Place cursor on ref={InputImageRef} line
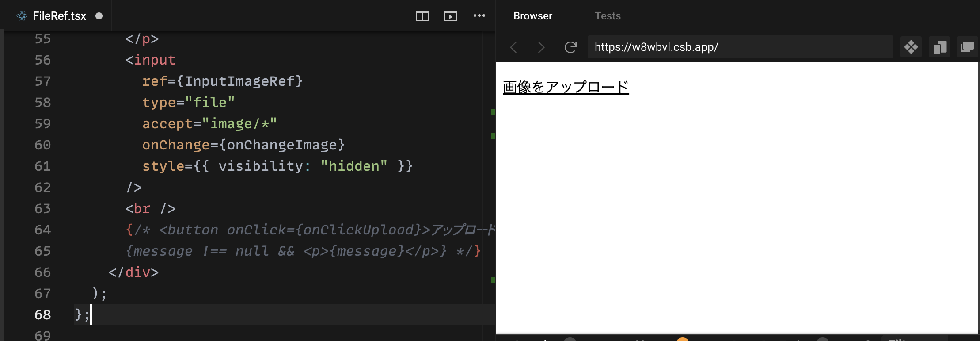980x341 pixels. (222, 81)
